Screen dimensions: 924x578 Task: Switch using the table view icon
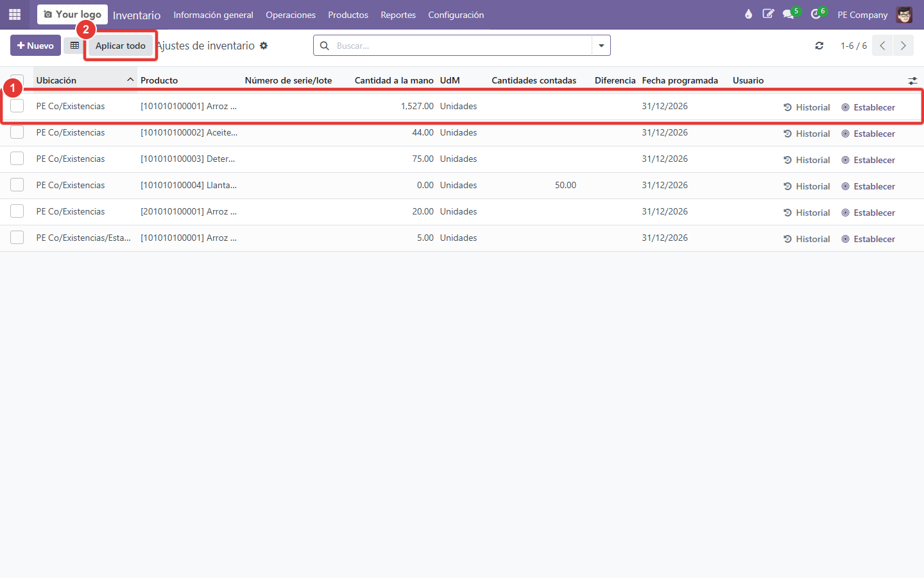pos(74,46)
